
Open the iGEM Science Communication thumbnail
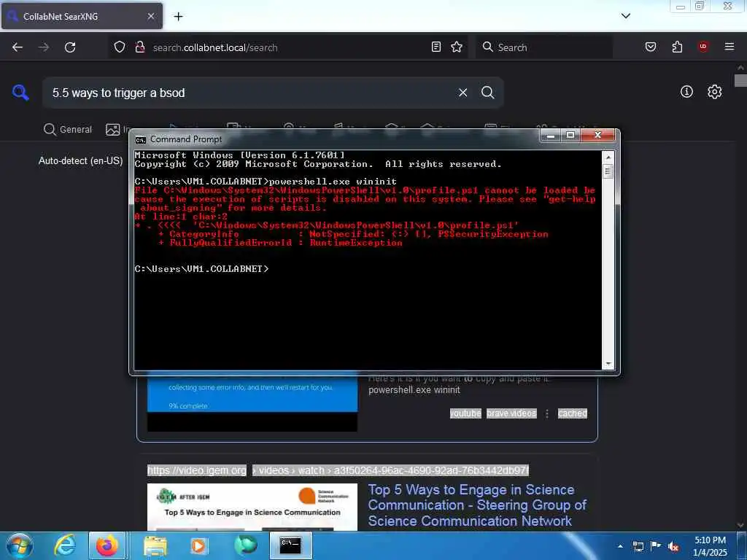tap(252, 507)
